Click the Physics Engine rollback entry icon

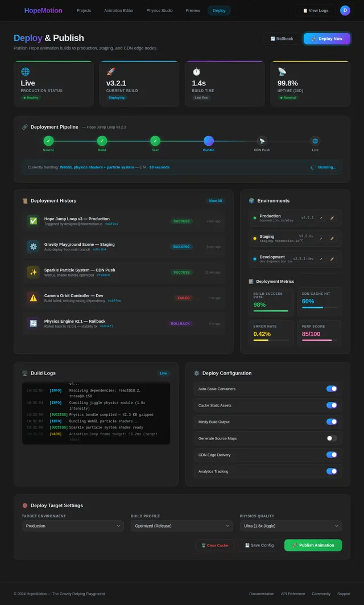[33, 323]
